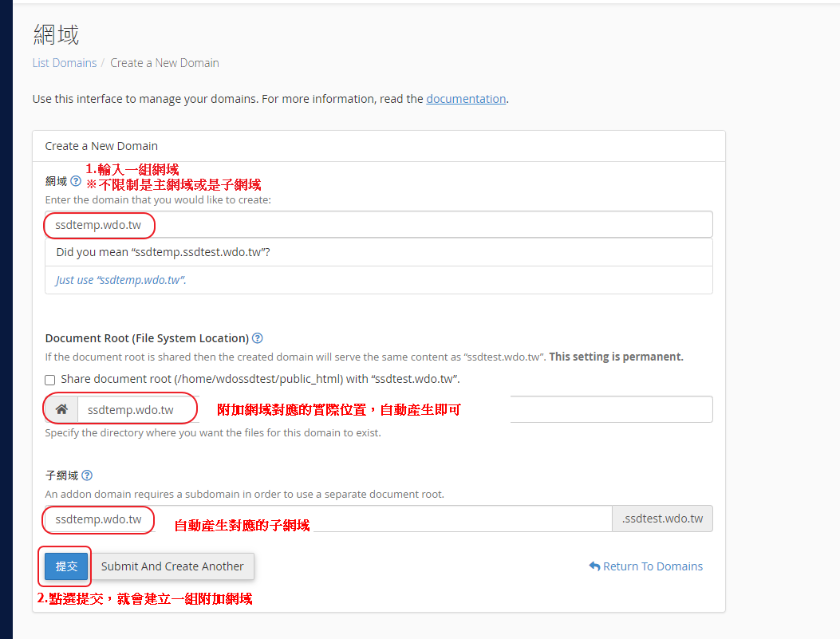Choose the "Just use ssdtemp.wdo.tw" suggestion
The width and height of the screenshot is (840, 639).
pyautogui.click(x=121, y=280)
